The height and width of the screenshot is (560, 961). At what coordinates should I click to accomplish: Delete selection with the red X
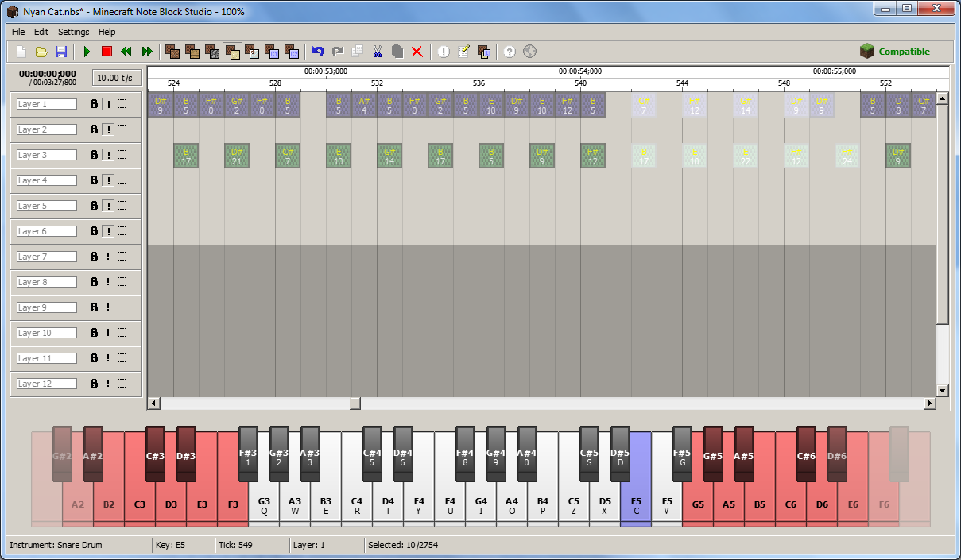point(417,52)
